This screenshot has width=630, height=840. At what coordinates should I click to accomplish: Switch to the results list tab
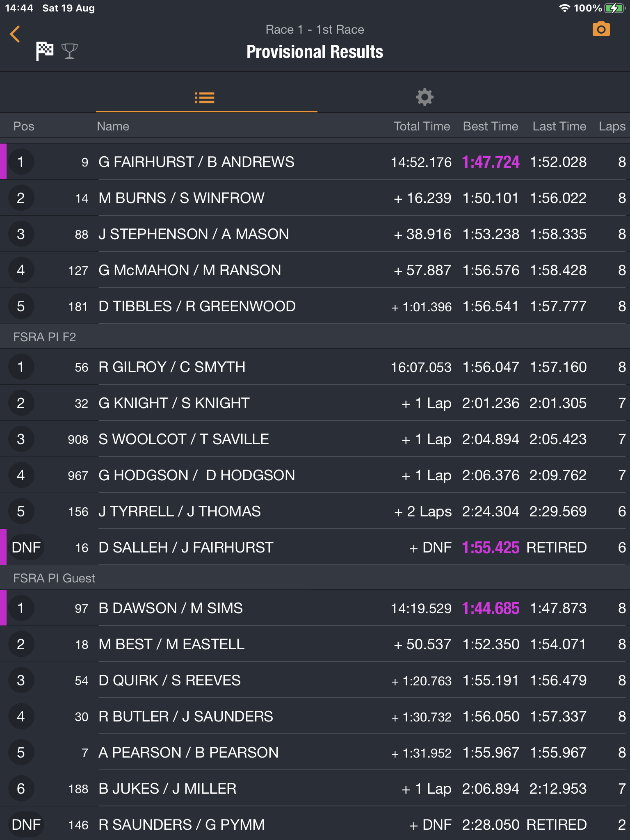click(205, 98)
